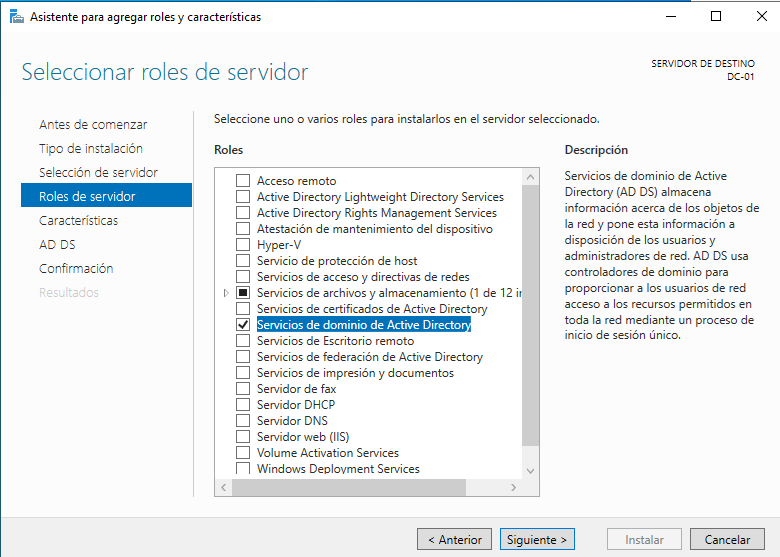Screen dimensions: 780x557
Task: Select the Acceso remoto role label
Action: [x=296, y=181]
